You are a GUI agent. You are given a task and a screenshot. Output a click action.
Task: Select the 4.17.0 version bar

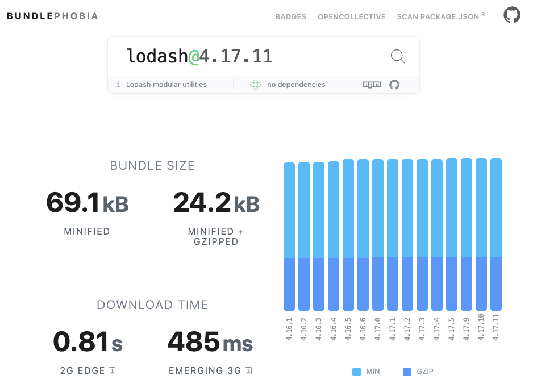click(x=378, y=235)
